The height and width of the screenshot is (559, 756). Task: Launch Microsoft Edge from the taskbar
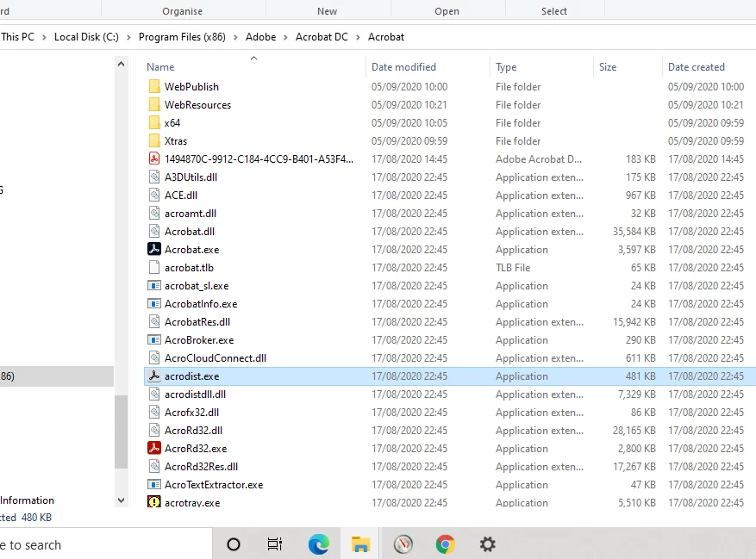pyautogui.click(x=319, y=544)
